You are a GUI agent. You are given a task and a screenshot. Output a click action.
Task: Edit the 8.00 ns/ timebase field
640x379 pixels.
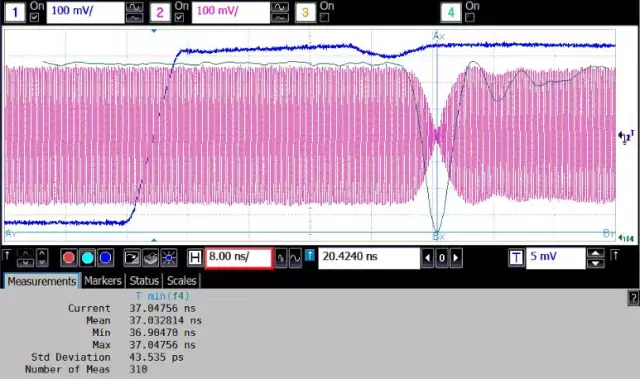tap(239, 258)
